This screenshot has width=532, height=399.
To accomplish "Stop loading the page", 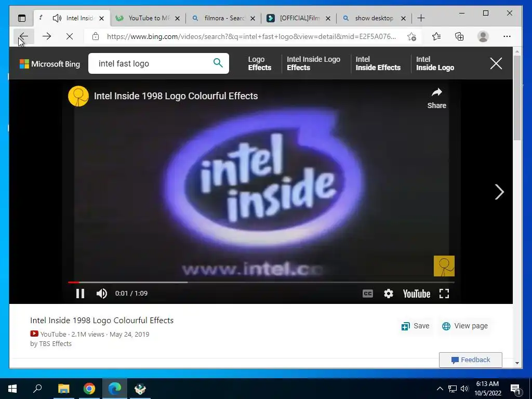I will 70,36.
